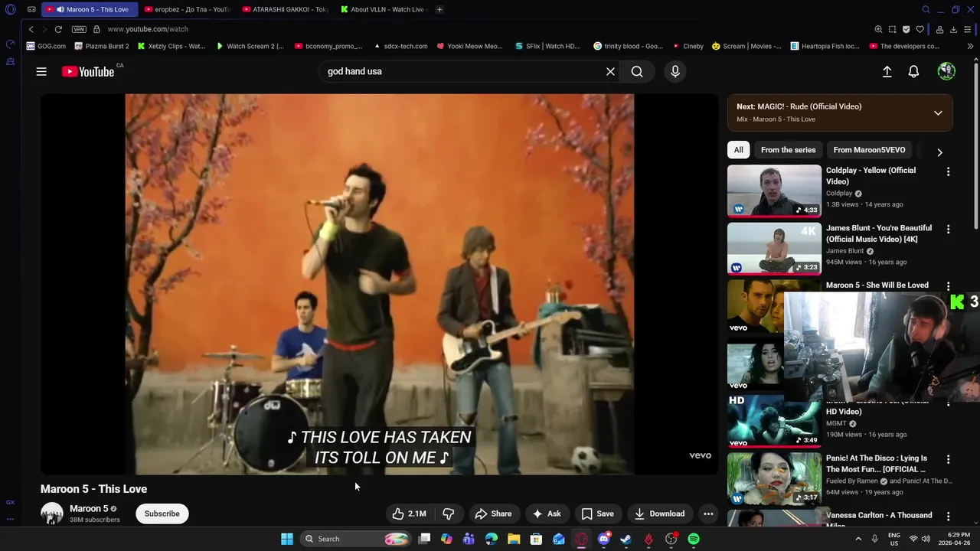The width and height of the screenshot is (980, 551).
Task: Open Opera snapshot tool icon
Action: [x=892, y=29]
